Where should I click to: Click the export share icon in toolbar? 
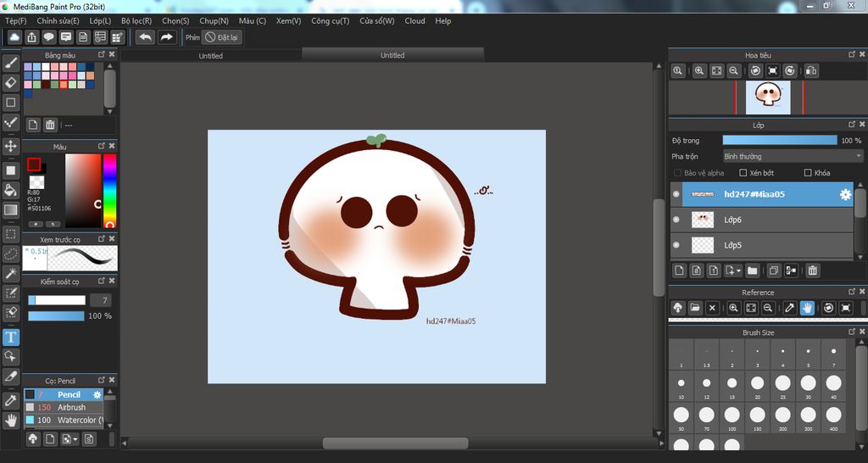coord(32,37)
